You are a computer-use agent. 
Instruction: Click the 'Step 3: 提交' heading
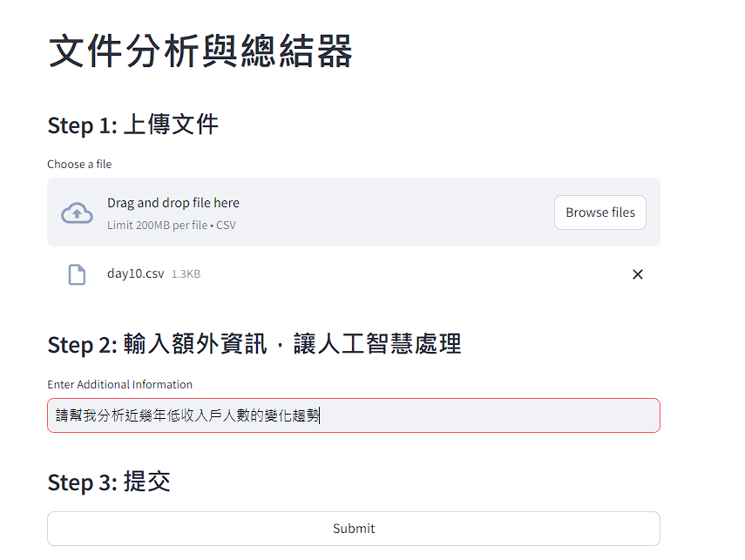pos(108,482)
